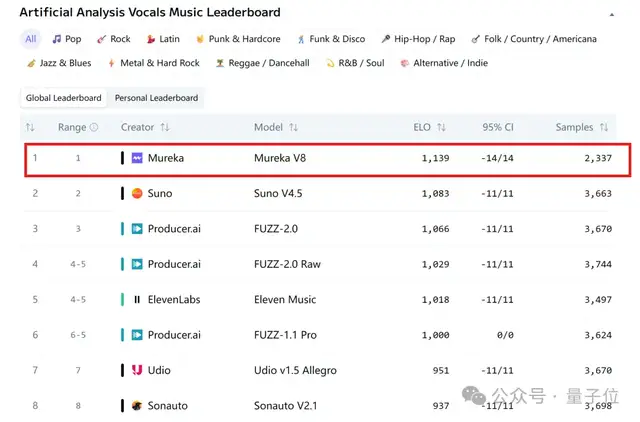Switch to Personal Leaderboard tab
640x422 pixels.
point(156,98)
